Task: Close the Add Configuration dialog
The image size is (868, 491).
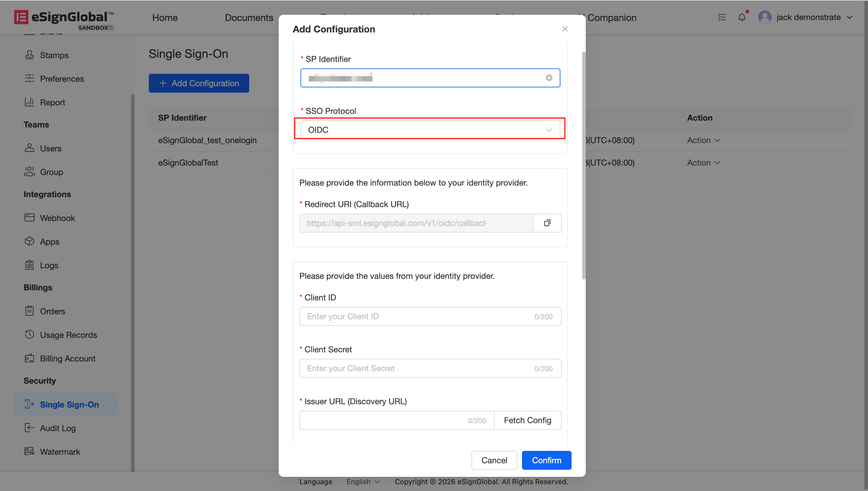Action: tap(565, 29)
